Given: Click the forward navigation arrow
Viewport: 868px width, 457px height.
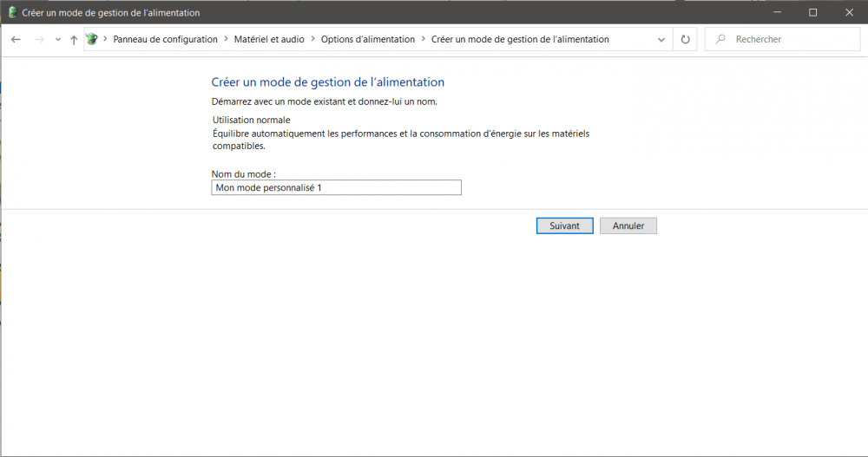Looking at the screenshot, I should click(39, 39).
